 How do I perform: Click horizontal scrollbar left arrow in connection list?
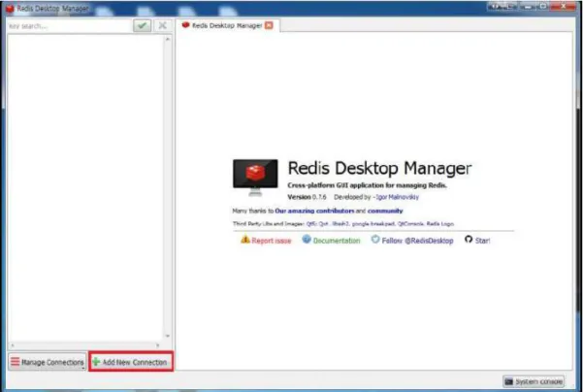(x=13, y=345)
